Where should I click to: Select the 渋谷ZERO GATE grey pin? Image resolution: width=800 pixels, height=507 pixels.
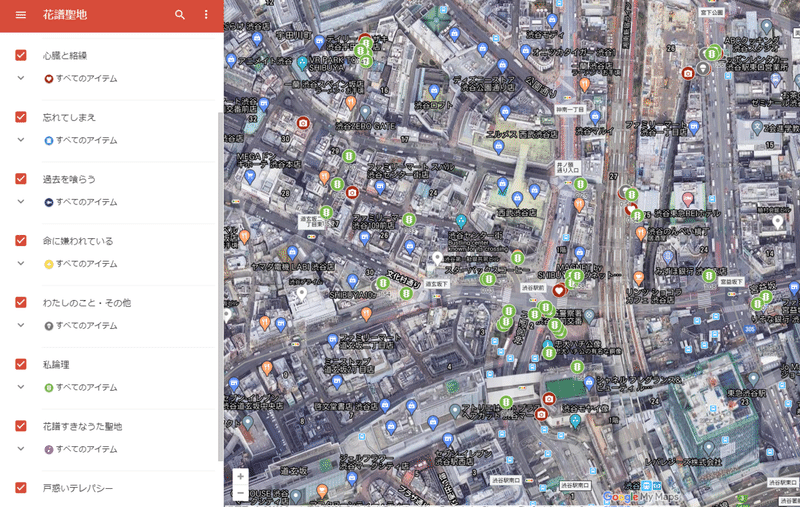(x=365, y=112)
